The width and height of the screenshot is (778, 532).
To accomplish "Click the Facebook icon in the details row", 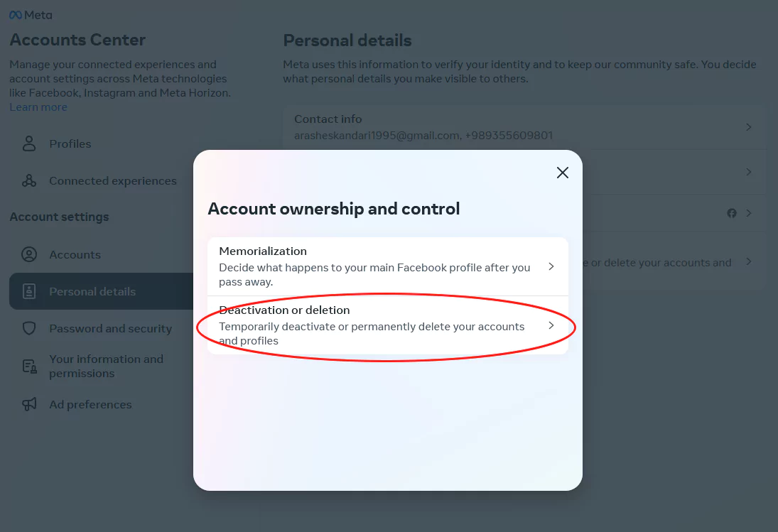I will pos(732,213).
